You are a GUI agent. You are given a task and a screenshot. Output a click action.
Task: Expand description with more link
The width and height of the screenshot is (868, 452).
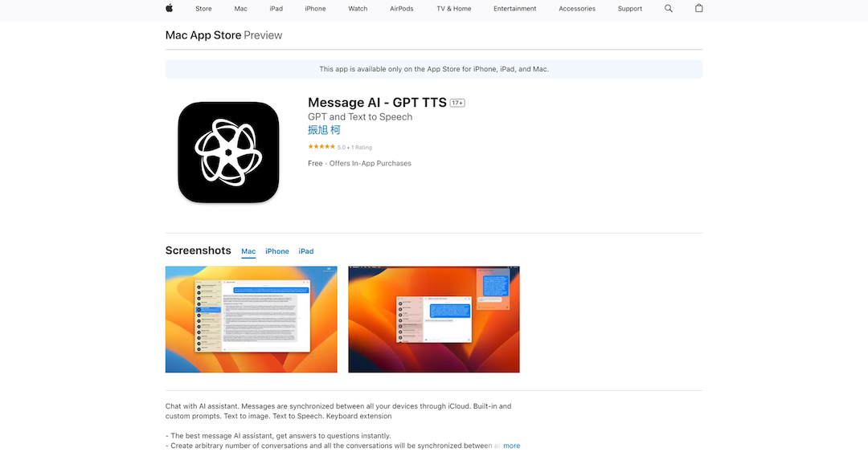pyautogui.click(x=511, y=446)
